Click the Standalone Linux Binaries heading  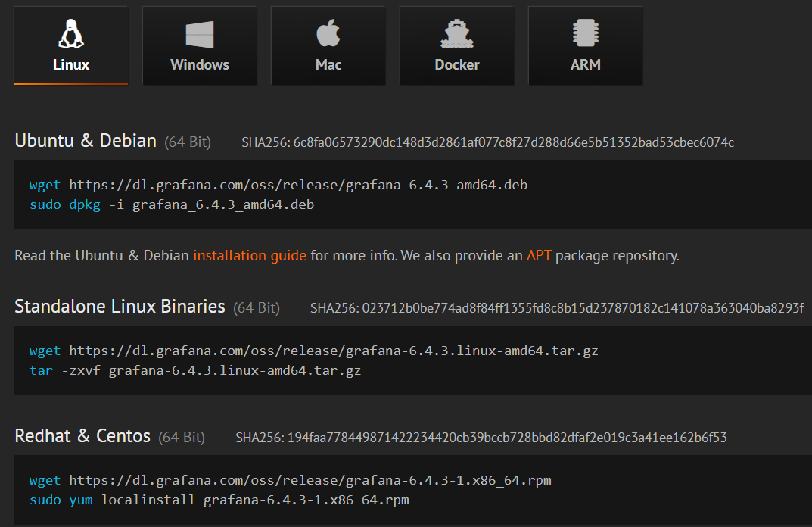tap(120, 307)
